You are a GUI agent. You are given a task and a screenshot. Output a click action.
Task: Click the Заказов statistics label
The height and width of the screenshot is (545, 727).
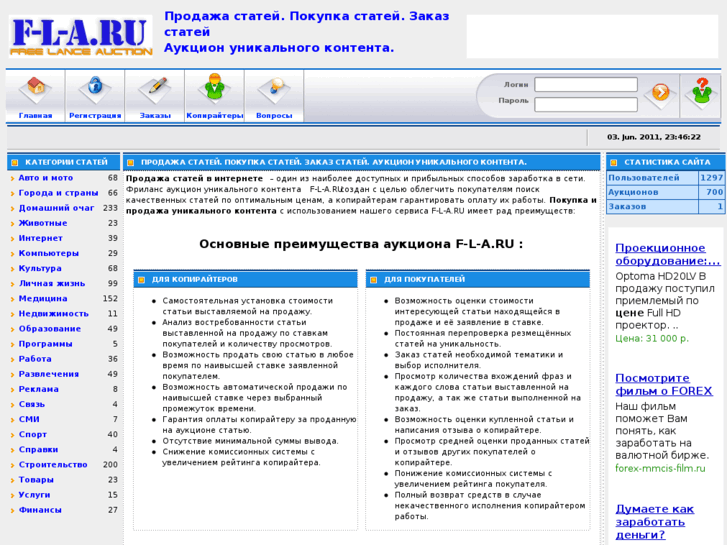coord(627,206)
